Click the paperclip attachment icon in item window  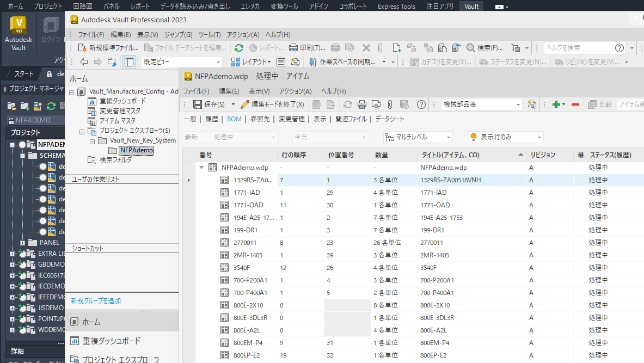tap(390, 104)
